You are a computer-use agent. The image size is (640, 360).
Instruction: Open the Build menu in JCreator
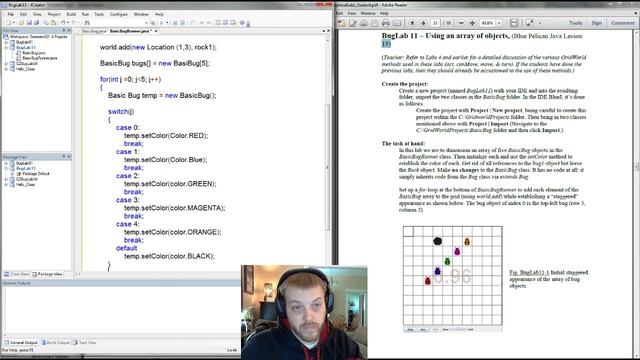point(71,14)
